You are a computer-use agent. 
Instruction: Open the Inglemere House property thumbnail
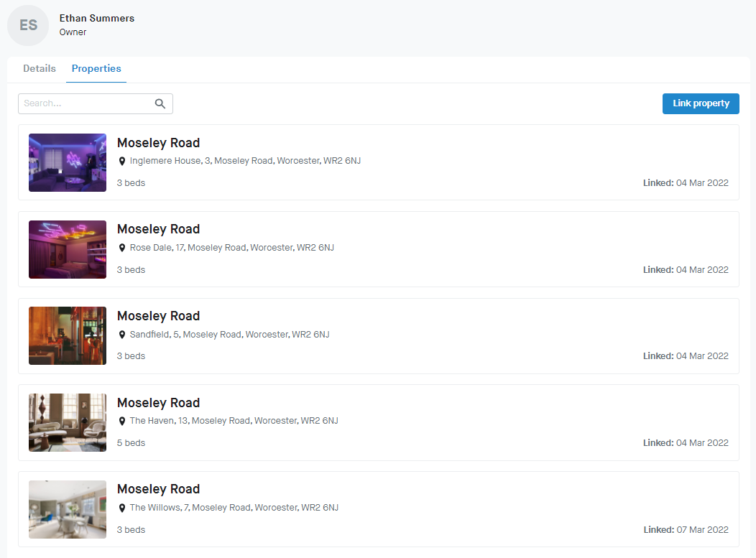(x=68, y=162)
